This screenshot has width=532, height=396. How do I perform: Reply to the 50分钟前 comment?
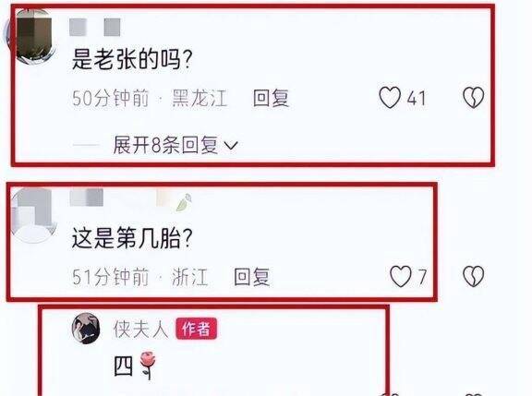tap(271, 98)
